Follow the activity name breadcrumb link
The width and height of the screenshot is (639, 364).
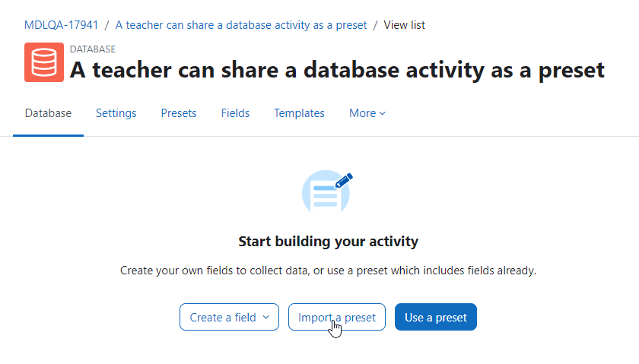tap(241, 25)
